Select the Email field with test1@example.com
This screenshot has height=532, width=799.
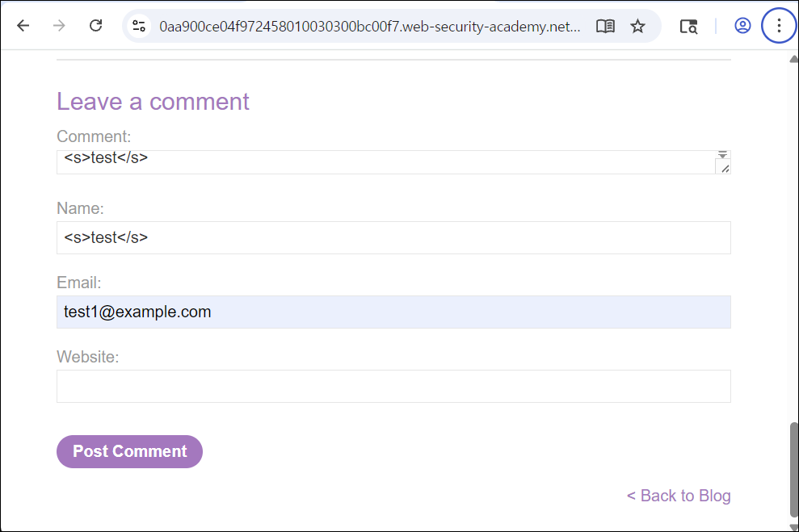click(393, 312)
